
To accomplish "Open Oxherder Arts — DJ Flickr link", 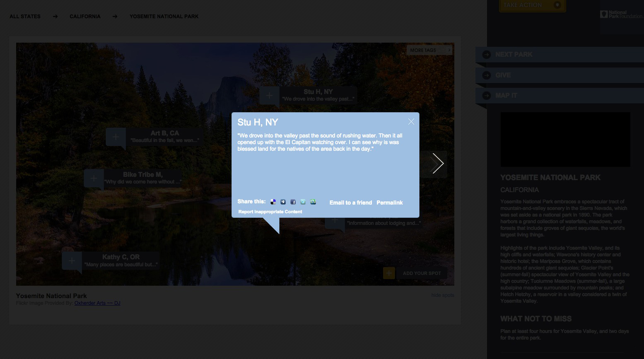I will pyautogui.click(x=97, y=303).
